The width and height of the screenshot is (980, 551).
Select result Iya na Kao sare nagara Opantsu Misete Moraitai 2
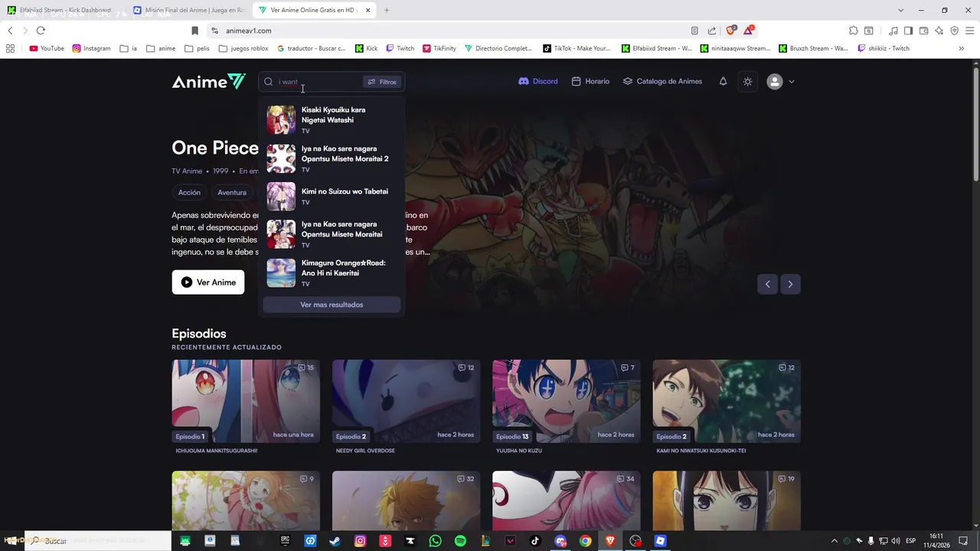(x=332, y=158)
